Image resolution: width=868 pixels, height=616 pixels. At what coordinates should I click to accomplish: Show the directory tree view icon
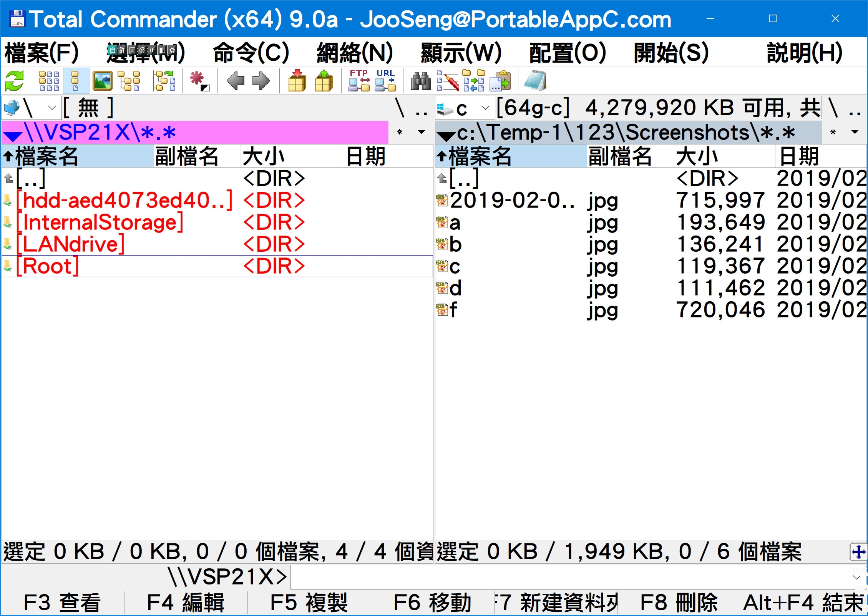click(129, 81)
